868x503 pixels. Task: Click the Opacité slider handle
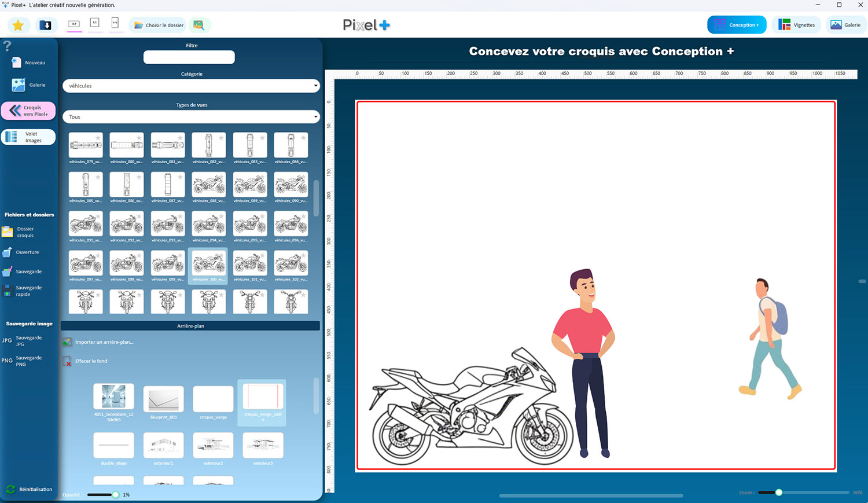pyautogui.click(x=116, y=494)
